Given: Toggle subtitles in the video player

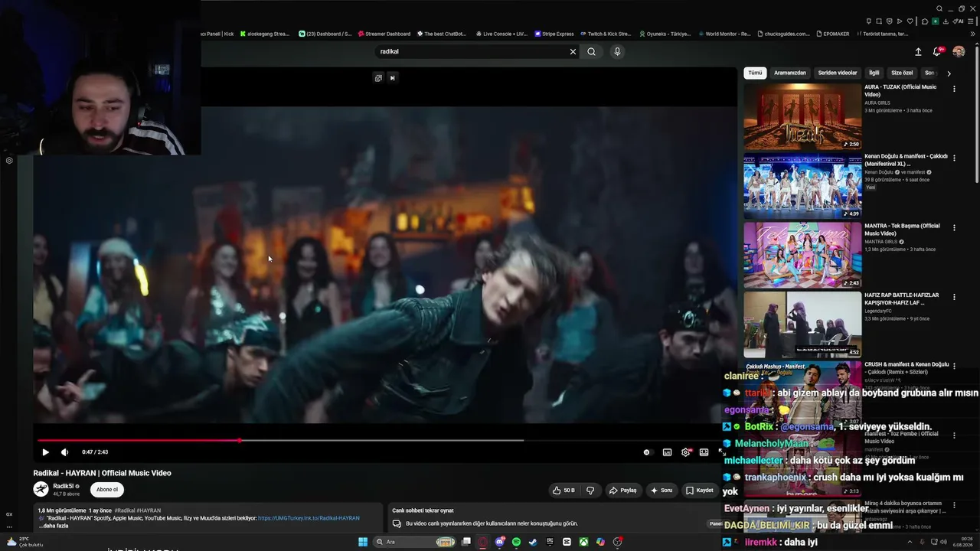Looking at the screenshot, I should (667, 452).
